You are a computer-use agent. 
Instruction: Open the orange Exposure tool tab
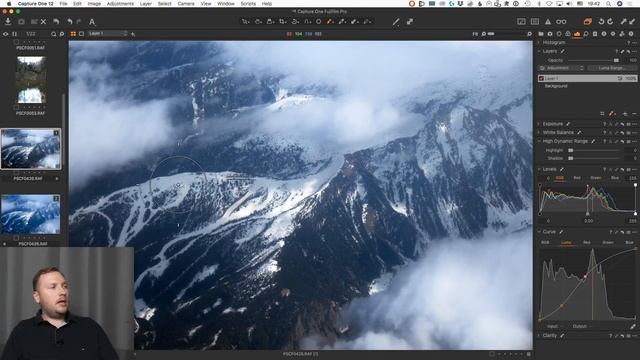[x=577, y=34]
